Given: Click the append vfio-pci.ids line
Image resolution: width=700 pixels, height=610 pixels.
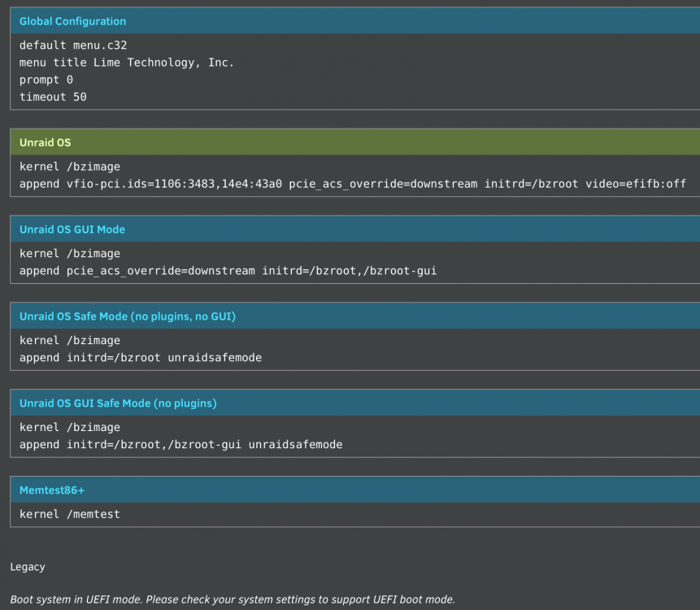Looking at the screenshot, I should pyautogui.click(x=353, y=184).
